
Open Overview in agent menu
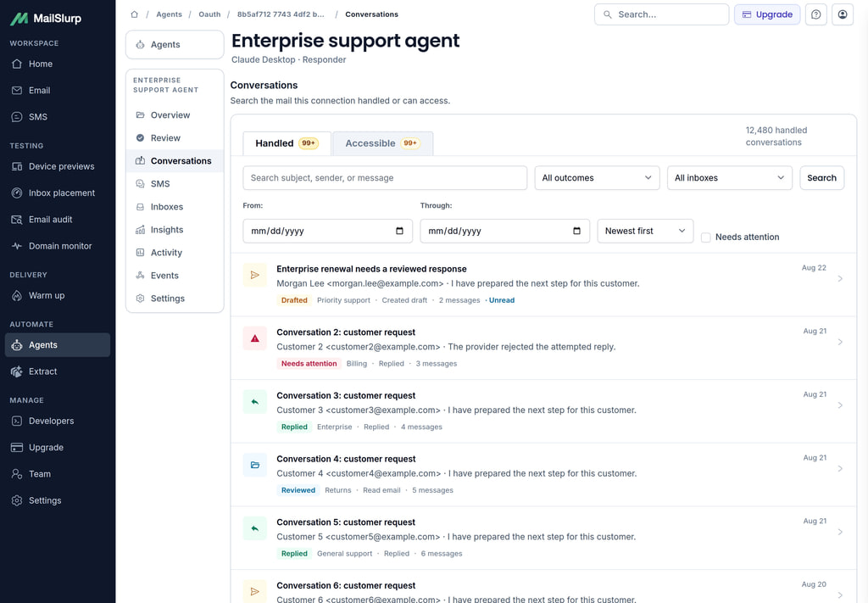pyautogui.click(x=175, y=115)
